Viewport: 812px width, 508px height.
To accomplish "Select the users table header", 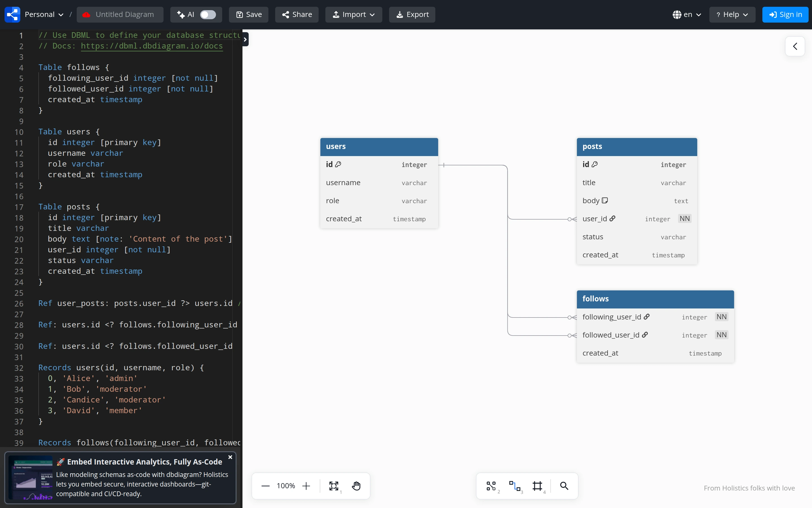I will 379,146.
